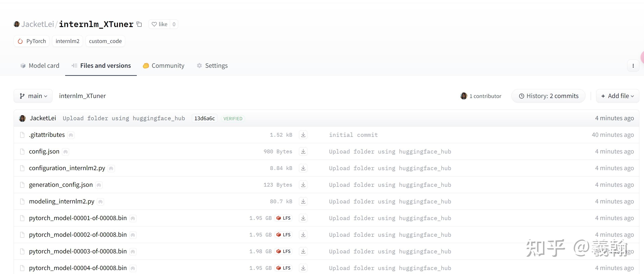Switch to the Model card tab
The height and width of the screenshot is (274, 644).
(x=40, y=66)
